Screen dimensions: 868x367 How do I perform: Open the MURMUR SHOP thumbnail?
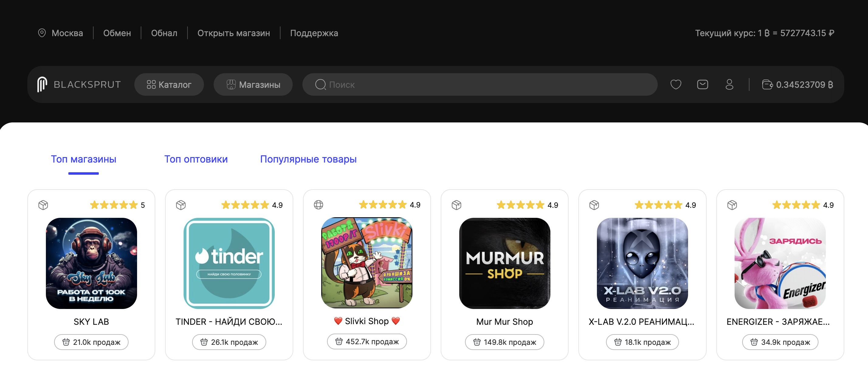coord(505,263)
